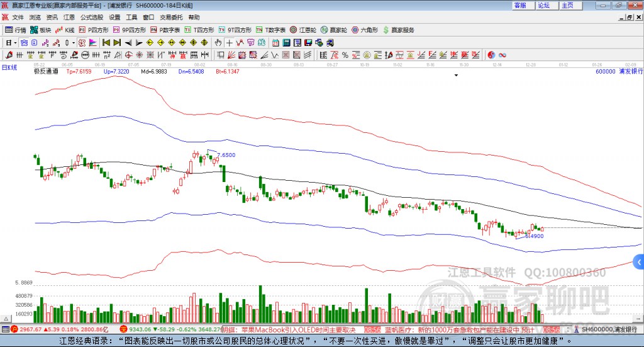Open the calculator icon
The height and width of the screenshot is (347, 644).
click(x=287, y=43)
